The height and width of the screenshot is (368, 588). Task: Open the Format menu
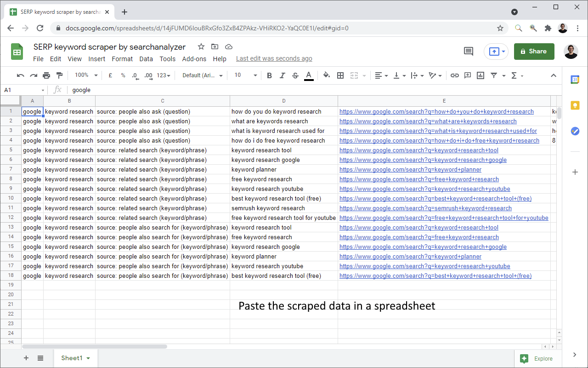122,59
